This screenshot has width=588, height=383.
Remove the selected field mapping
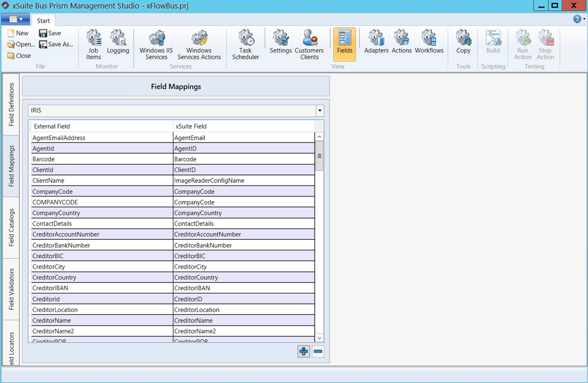click(318, 352)
